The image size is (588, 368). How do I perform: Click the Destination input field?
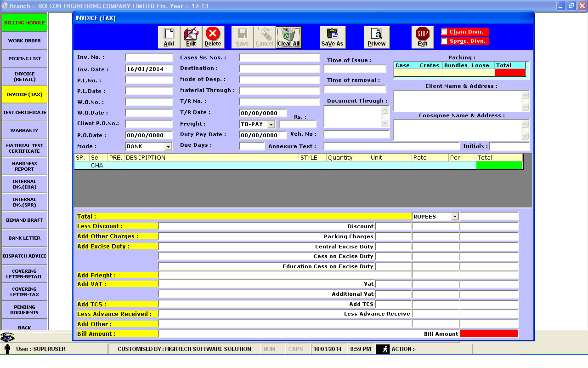(x=279, y=69)
